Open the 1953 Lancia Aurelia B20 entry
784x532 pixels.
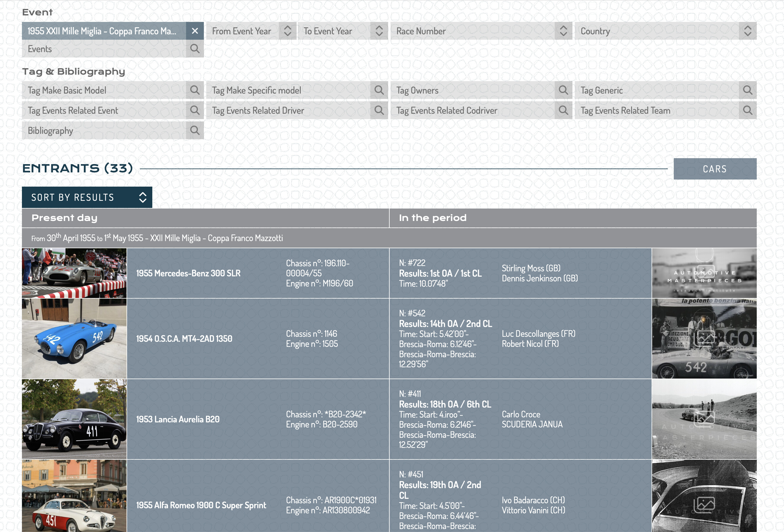[178, 419]
